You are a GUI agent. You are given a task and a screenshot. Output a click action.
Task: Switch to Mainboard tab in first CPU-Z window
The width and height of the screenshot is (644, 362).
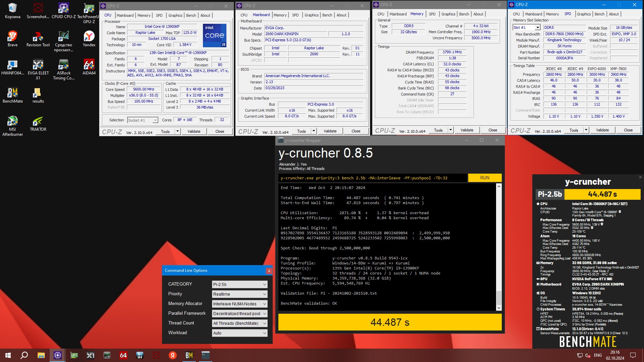(x=125, y=15)
